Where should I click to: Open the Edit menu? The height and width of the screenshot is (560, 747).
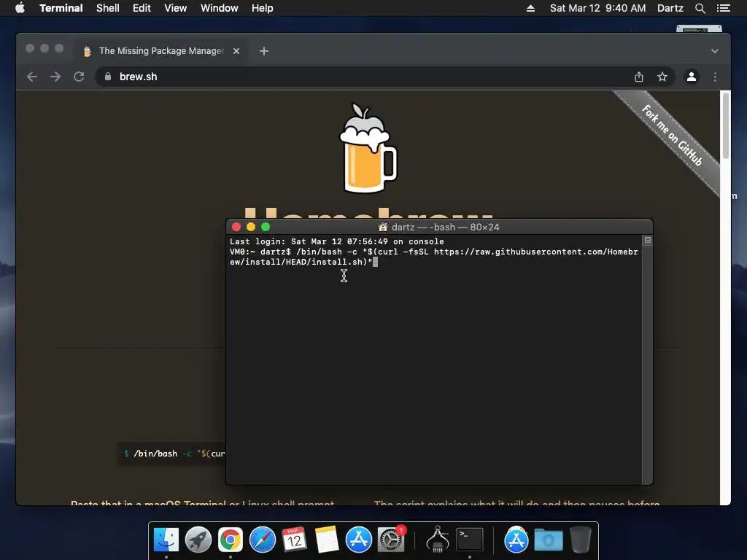point(142,8)
